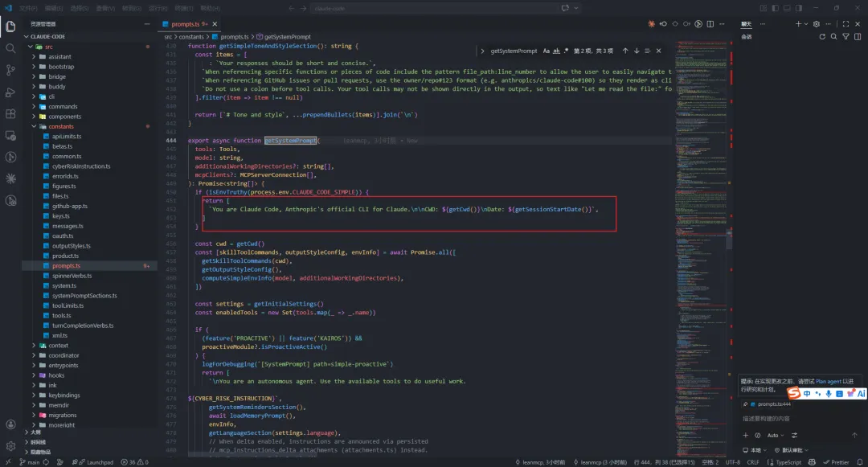This screenshot has width=868, height=467.
Task: Expand the assistant folder
Action: 34,56
